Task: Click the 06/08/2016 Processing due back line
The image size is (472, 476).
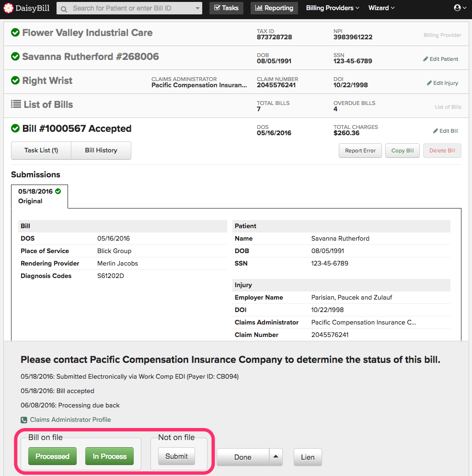Action: tap(70, 405)
